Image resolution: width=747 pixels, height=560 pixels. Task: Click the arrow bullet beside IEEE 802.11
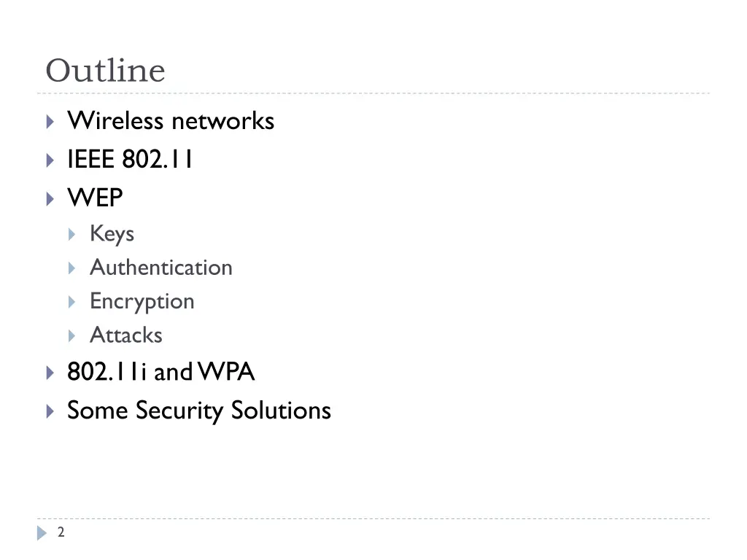50,160
